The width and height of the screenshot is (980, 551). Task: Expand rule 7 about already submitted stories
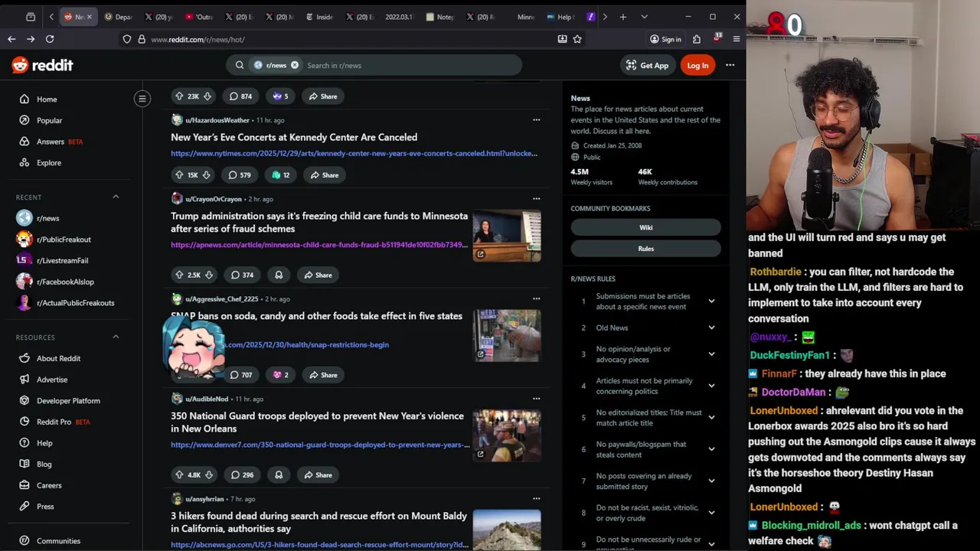click(x=711, y=481)
